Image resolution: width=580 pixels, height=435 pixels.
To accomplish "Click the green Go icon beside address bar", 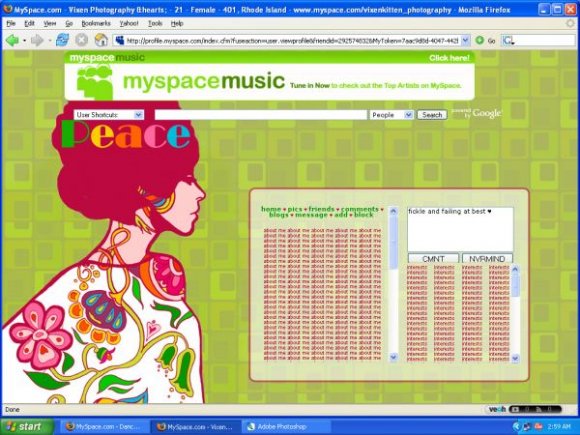I will [x=480, y=40].
